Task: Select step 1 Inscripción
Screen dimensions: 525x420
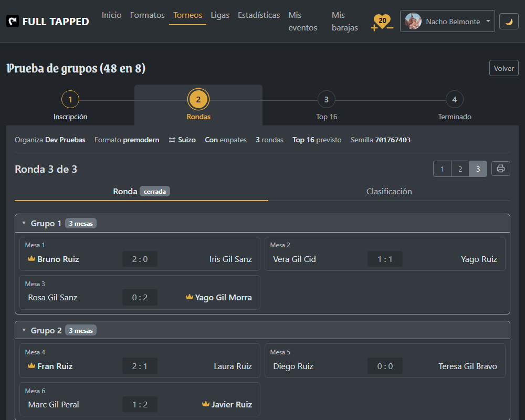Action: click(70, 106)
